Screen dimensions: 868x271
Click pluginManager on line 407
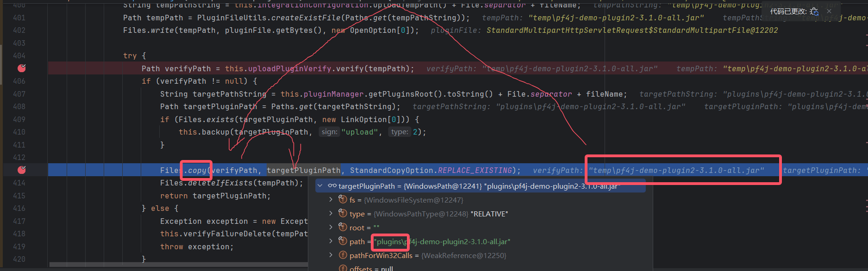(x=334, y=94)
